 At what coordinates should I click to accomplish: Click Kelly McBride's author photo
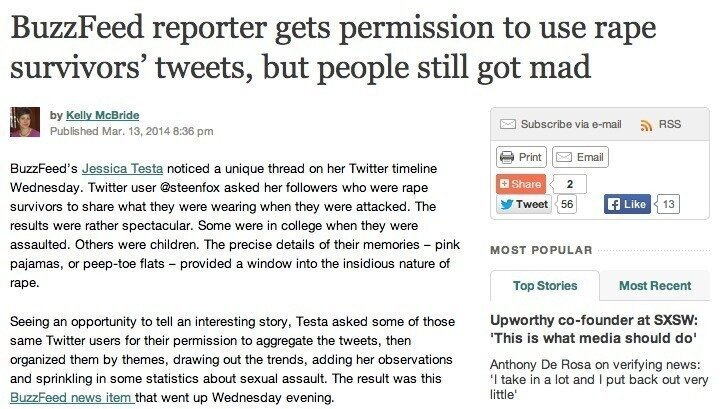tap(24, 122)
